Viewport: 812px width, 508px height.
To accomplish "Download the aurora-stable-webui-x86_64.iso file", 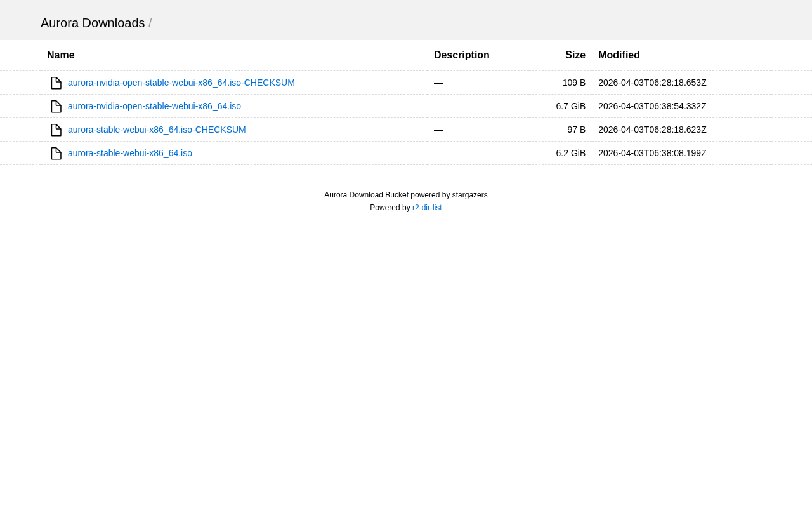I will 129,153.
